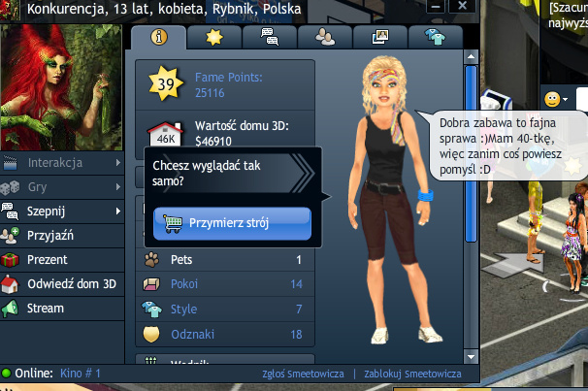
Task: Click the Style count 7
Action: click(299, 309)
